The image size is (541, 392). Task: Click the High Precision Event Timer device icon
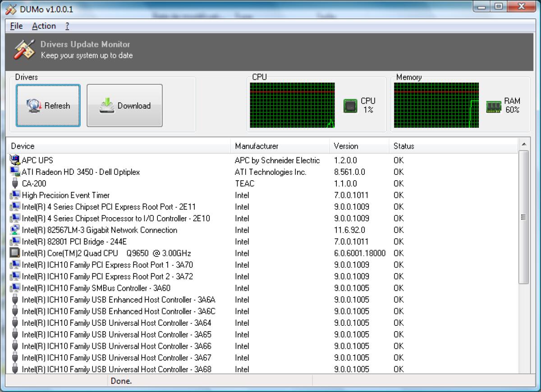tap(14, 195)
